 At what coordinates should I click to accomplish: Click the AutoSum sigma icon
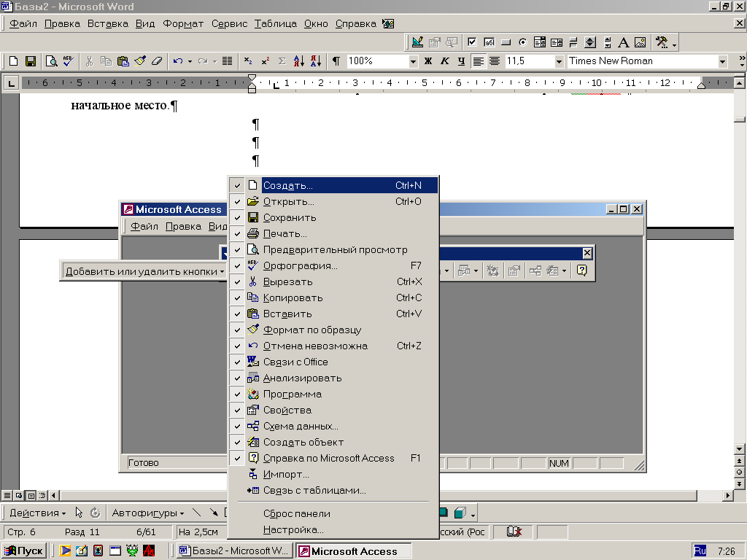(x=282, y=61)
